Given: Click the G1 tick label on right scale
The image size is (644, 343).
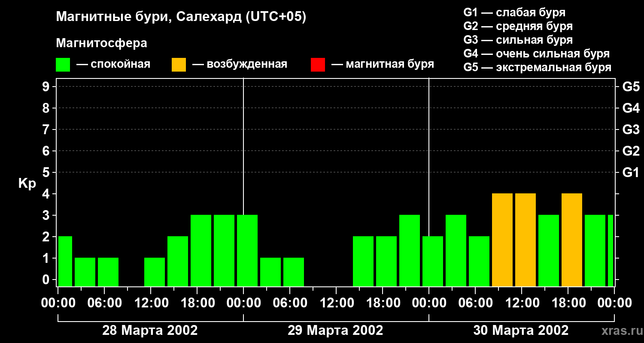Looking at the screenshot, I should tap(631, 172).
